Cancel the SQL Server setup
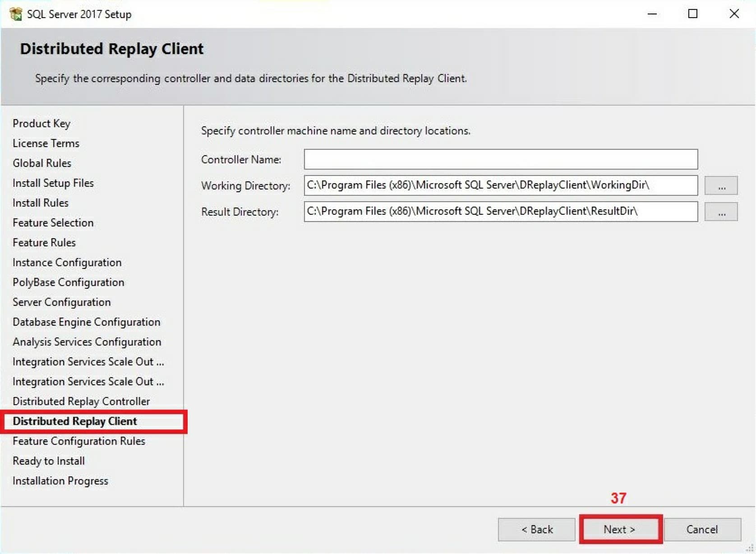This screenshot has width=756, height=554. tap(702, 529)
